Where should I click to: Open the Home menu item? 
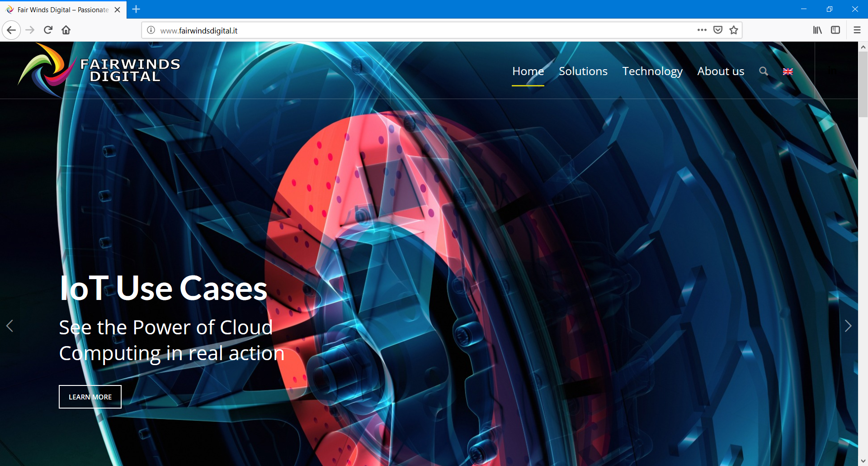(x=528, y=71)
